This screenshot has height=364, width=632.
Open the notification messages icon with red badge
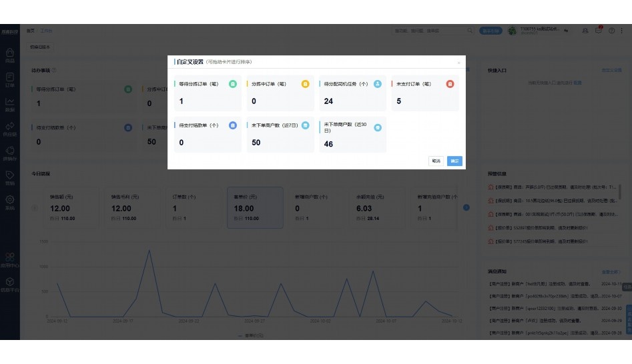(599, 31)
